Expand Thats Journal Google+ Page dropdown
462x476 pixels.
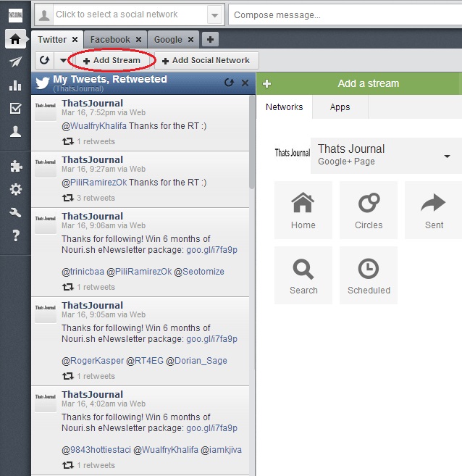[447, 156]
